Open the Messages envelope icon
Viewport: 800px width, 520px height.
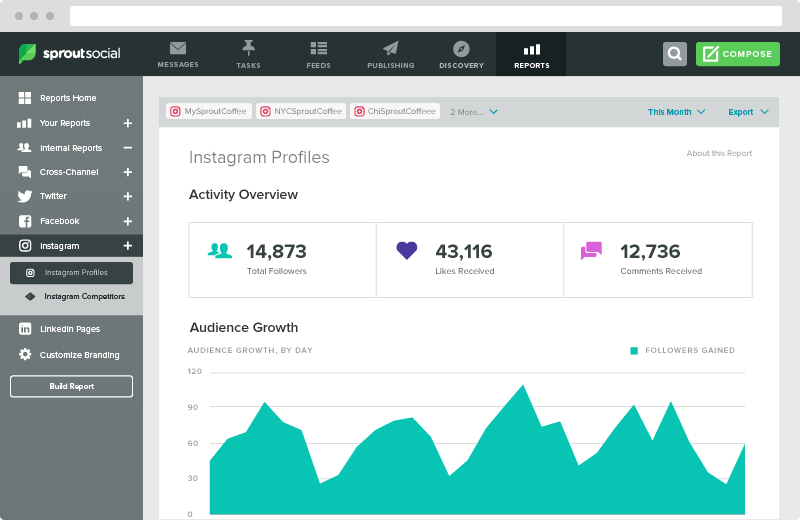pyautogui.click(x=178, y=48)
